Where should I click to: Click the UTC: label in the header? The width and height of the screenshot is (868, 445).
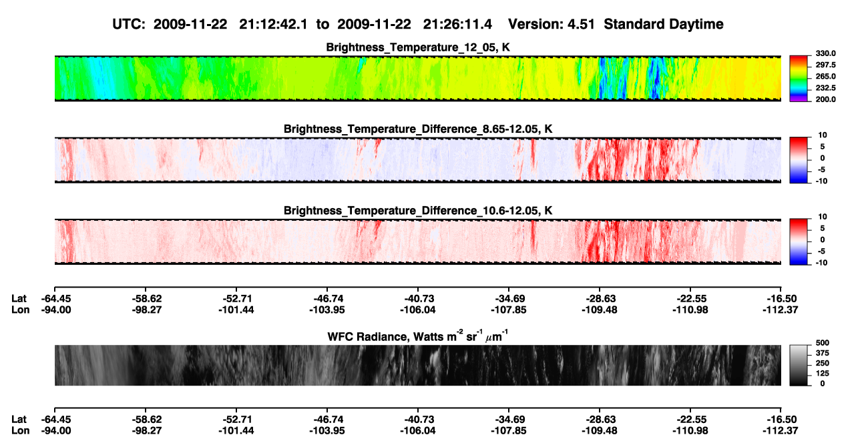point(128,25)
